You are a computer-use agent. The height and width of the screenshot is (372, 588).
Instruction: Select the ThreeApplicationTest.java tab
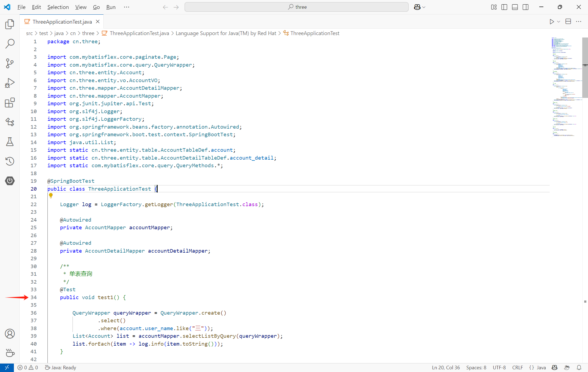62,22
